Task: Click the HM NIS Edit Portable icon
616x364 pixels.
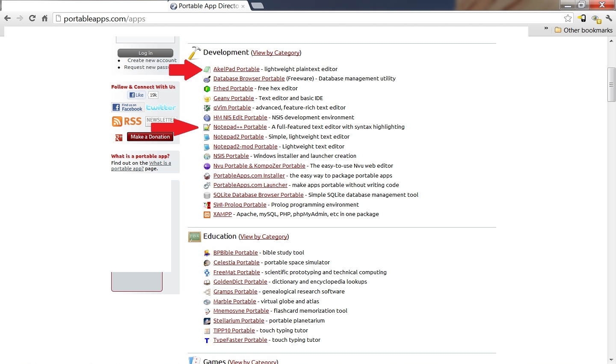Action: [207, 118]
